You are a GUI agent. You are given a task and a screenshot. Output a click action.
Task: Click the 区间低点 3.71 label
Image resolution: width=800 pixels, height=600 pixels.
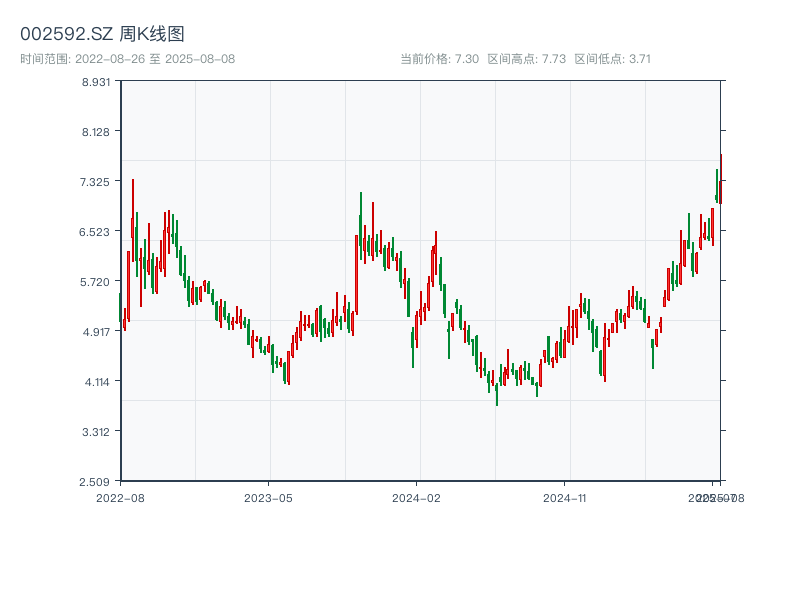(x=613, y=59)
